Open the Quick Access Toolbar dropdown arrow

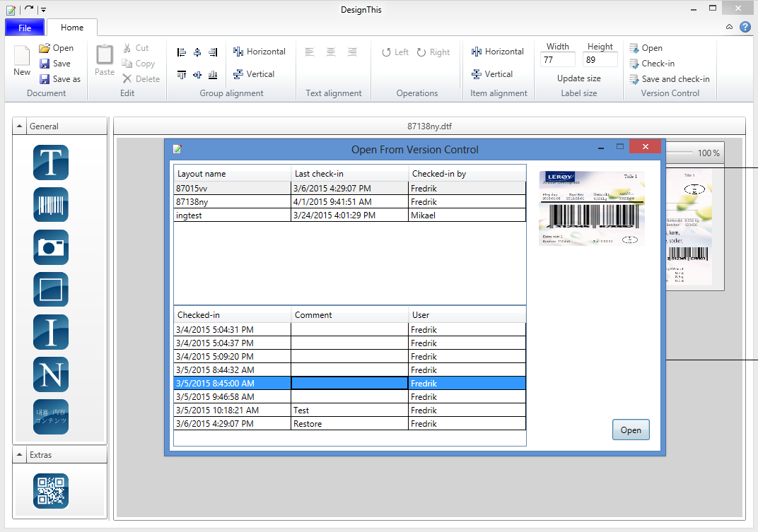click(x=43, y=10)
